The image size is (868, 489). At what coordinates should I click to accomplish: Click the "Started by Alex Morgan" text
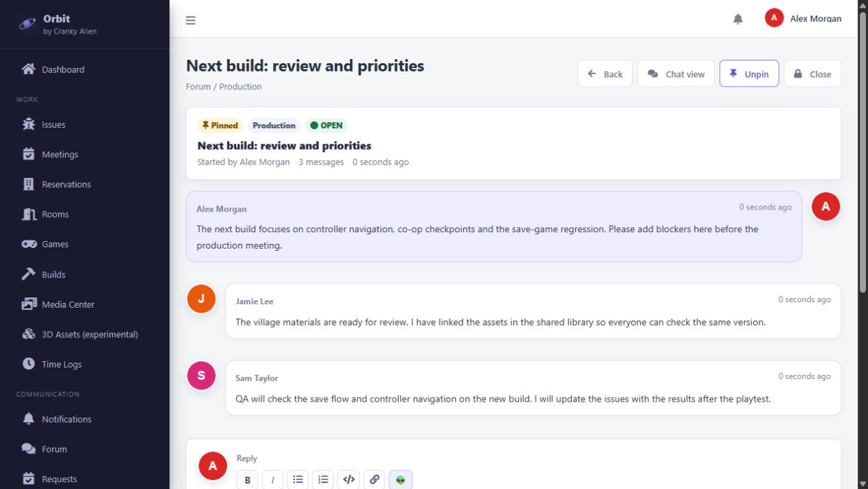coord(244,162)
